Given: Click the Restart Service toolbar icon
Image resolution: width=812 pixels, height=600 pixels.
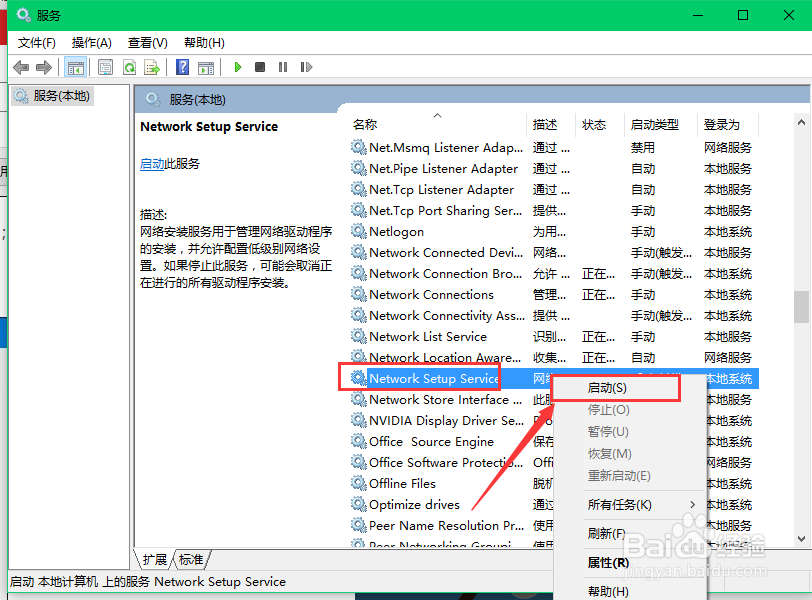Looking at the screenshot, I should point(306,67).
